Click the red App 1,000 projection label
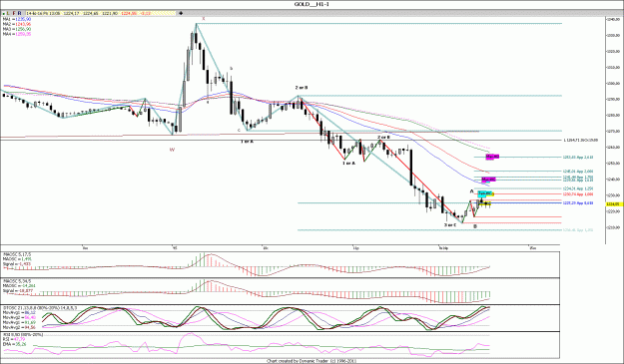The image size is (624, 364). 578,194
